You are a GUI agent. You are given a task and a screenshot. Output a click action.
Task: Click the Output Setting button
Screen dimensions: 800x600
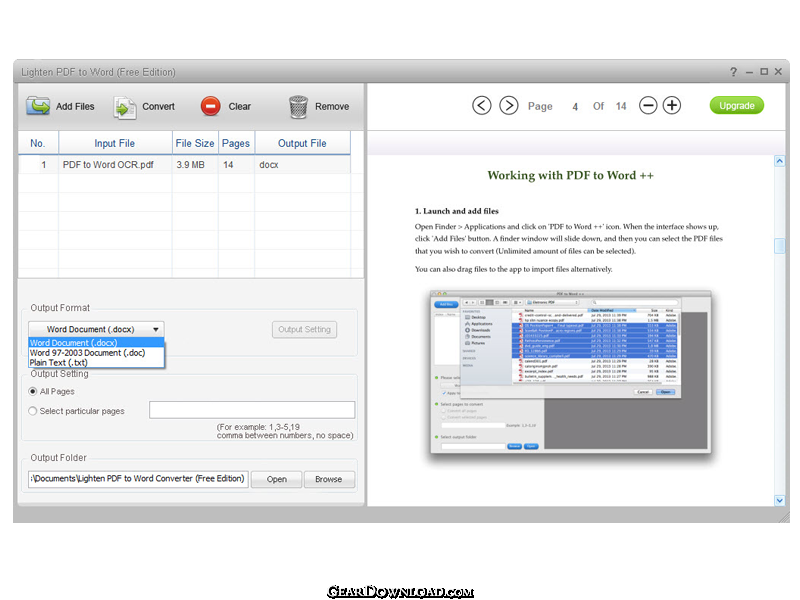point(305,330)
